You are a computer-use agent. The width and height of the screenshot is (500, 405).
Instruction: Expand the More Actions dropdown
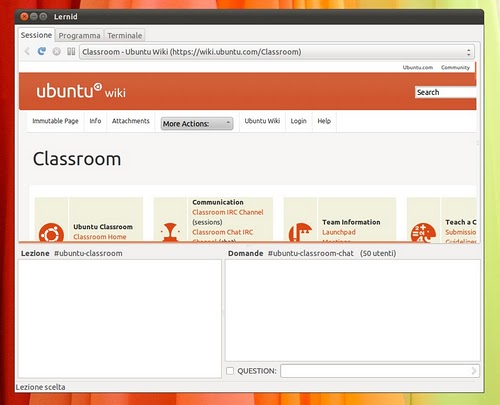[x=197, y=124]
